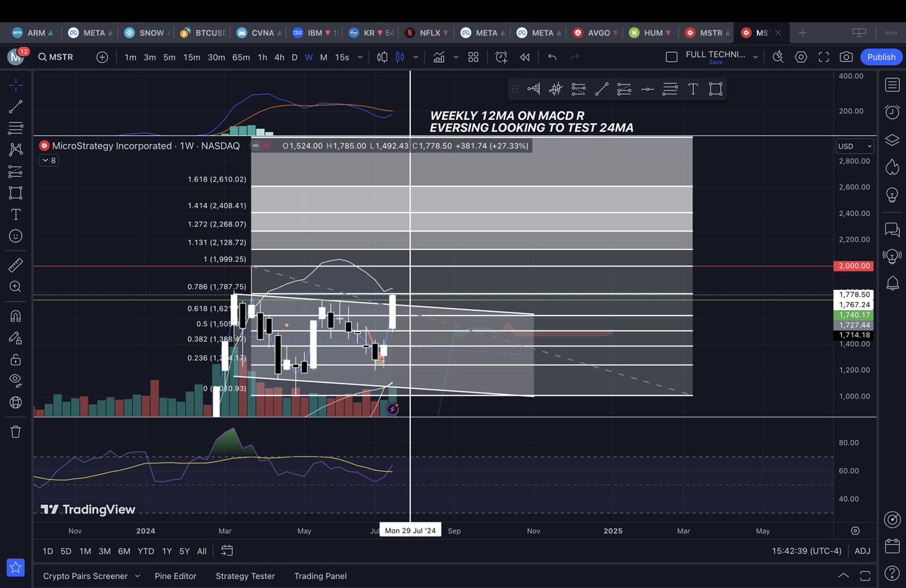
Task: Open the Object Tree panel
Action: (x=892, y=139)
